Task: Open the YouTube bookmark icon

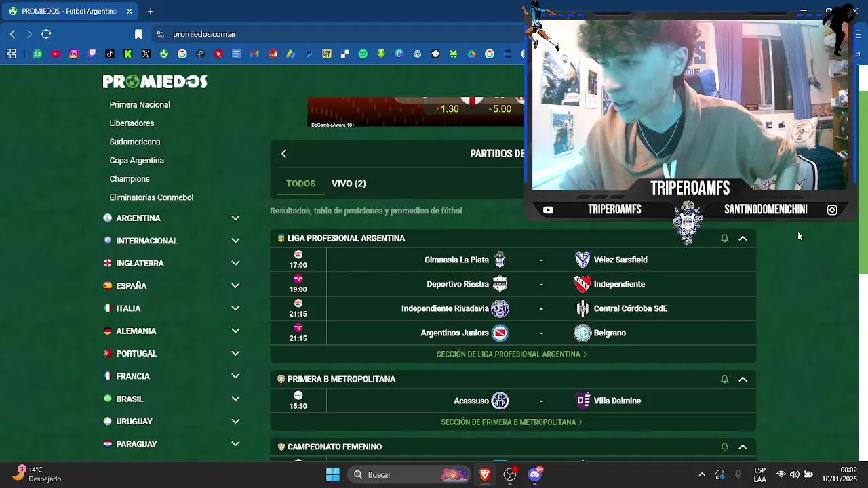Action: pos(56,54)
